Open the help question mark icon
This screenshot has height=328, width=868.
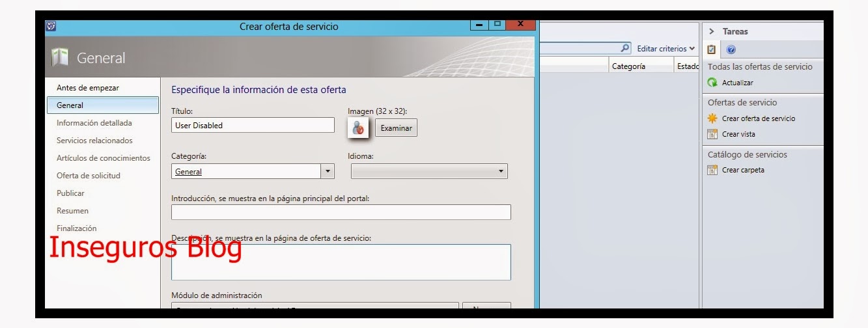[731, 49]
